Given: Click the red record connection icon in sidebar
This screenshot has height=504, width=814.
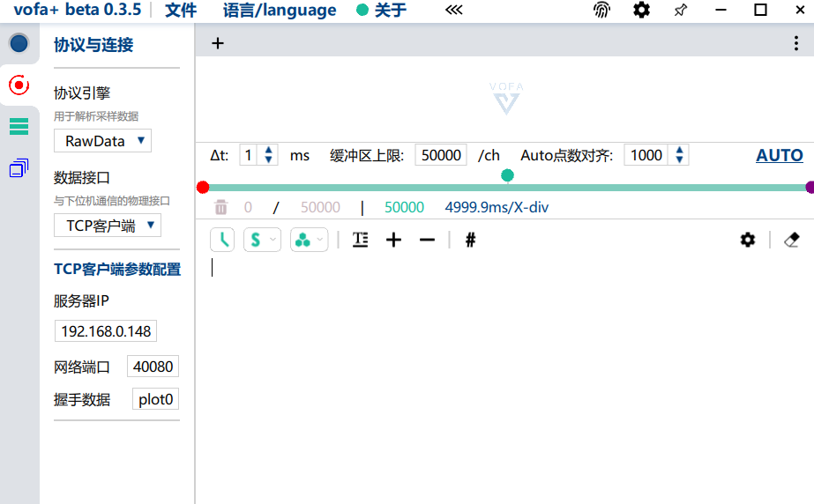Looking at the screenshot, I should point(19,85).
